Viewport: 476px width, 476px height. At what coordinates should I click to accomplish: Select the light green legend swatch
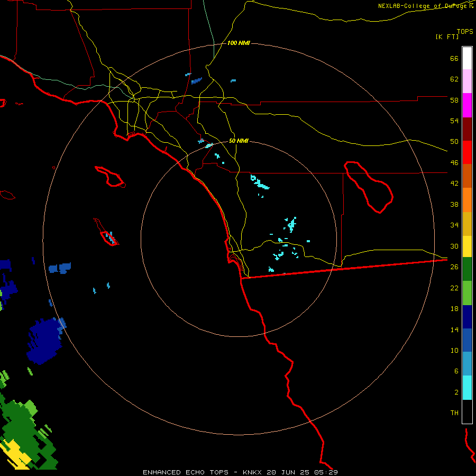[467, 293]
